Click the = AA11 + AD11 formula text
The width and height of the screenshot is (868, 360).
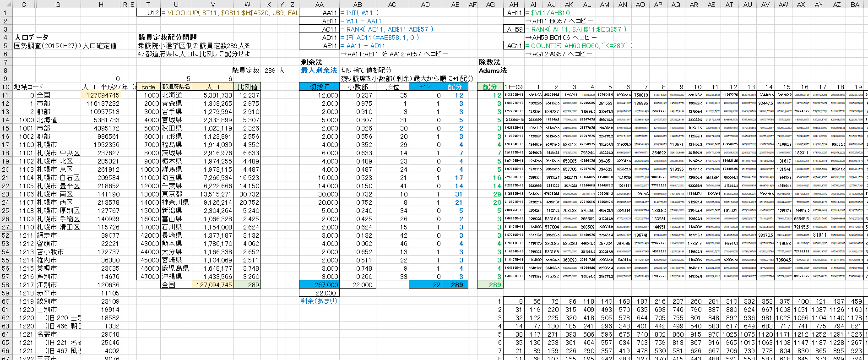363,46
